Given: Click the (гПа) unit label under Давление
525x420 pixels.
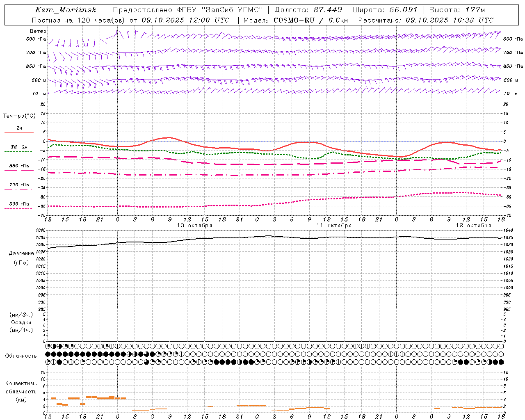Looking at the screenshot, I should 21,262.
